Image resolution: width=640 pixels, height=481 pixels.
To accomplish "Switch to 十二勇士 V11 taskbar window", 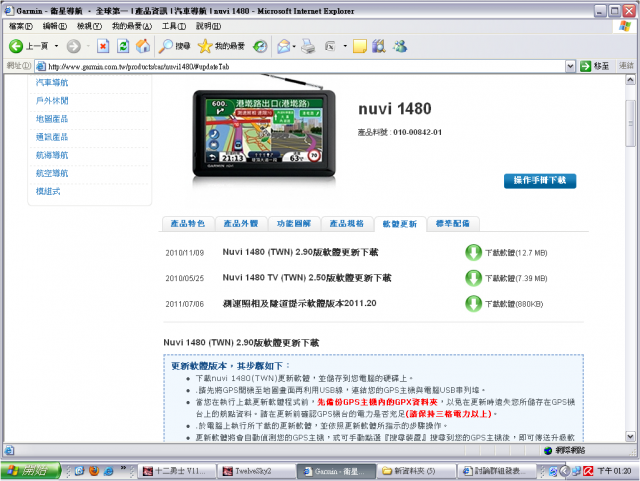I will 176,471.
